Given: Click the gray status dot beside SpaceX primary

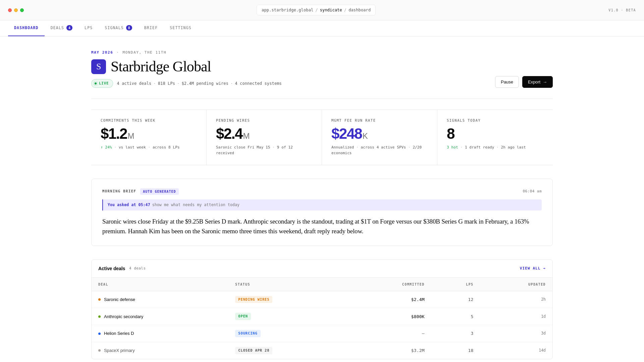Looking at the screenshot, I should tap(99, 351).
